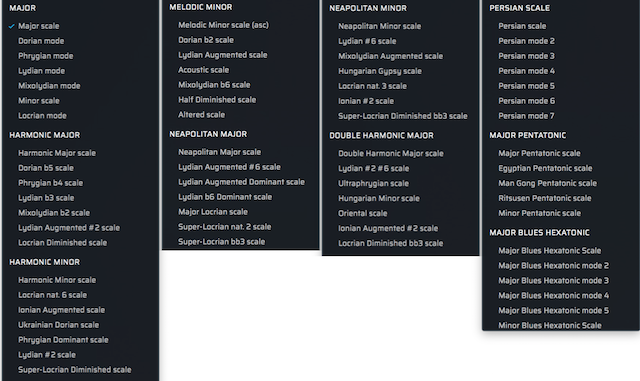
Task: Select Man Gong Pentatonic scale
Action: [x=547, y=183]
